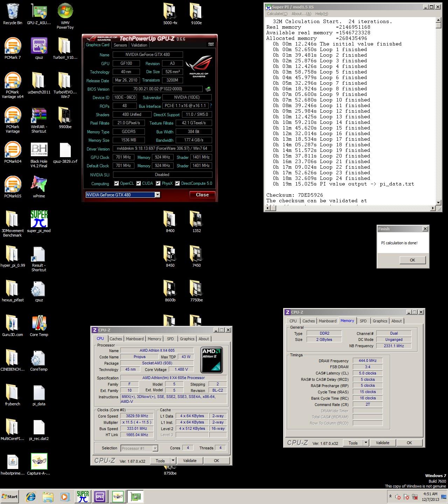Screen dimensions: 448x504
Task: Open the SPD tab in CPU-Z Memory window
Action: [x=363, y=321]
